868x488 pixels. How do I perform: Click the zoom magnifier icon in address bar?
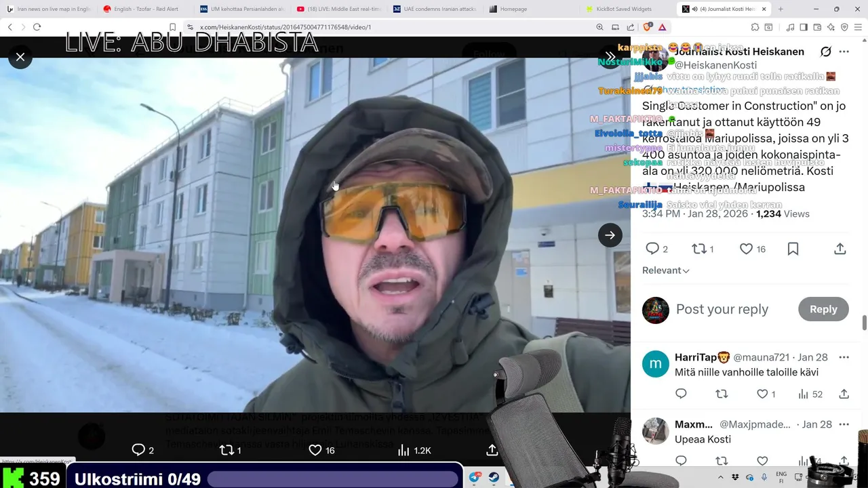click(599, 27)
